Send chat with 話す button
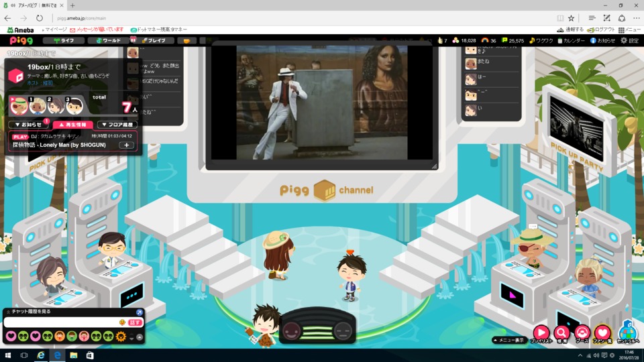This screenshot has width=644, height=362. (135, 322)
